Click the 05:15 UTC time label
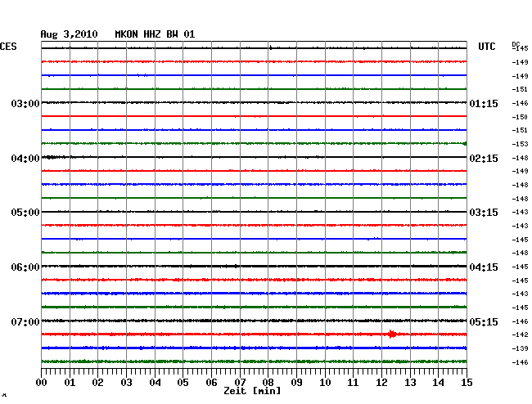This screenshot has height=404, width=532. (x=484, y=322)
